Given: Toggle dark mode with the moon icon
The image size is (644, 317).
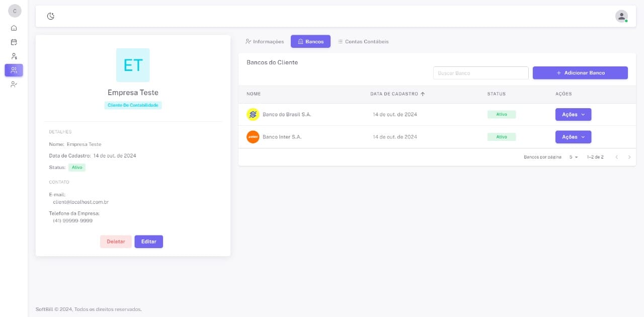Looking at the screenshot, I should [51, 16].
